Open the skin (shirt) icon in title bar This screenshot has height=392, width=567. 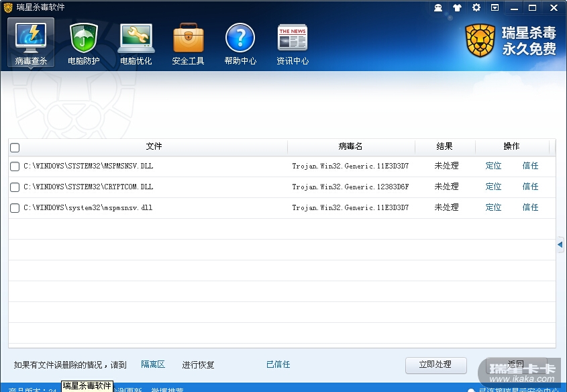point(458,7)
